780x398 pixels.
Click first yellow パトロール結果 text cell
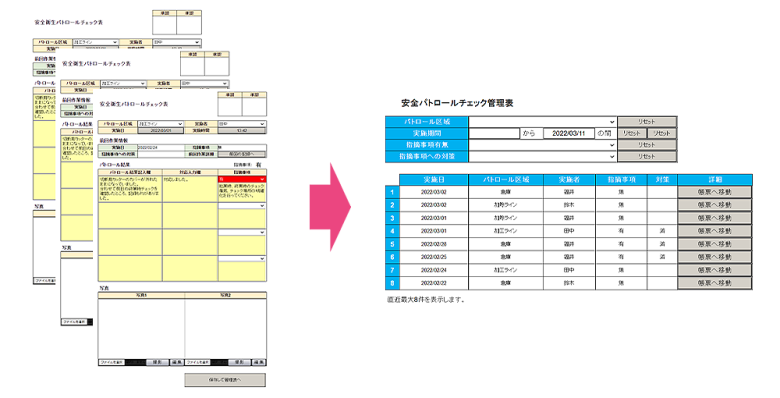coord(130,189)
